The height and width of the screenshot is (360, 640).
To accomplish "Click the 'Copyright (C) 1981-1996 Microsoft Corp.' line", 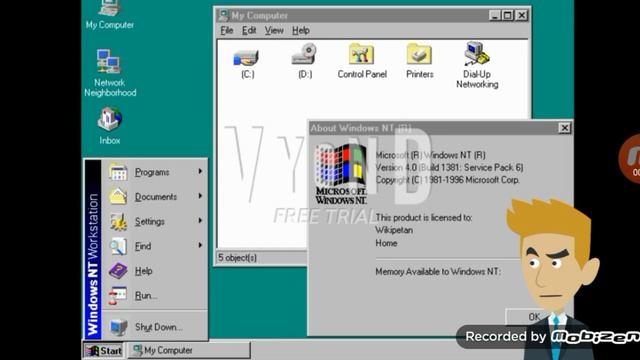I will [447, 180].
